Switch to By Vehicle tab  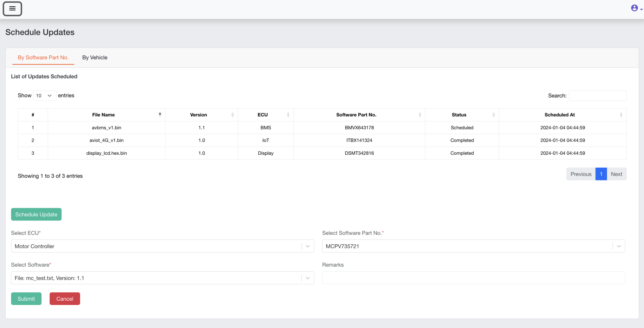point(95,58)
